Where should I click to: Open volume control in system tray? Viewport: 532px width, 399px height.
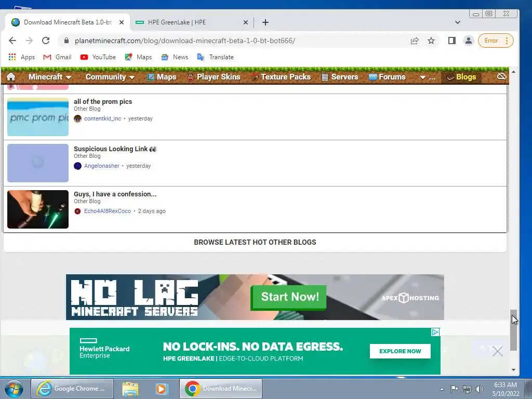tap(480, 389)
